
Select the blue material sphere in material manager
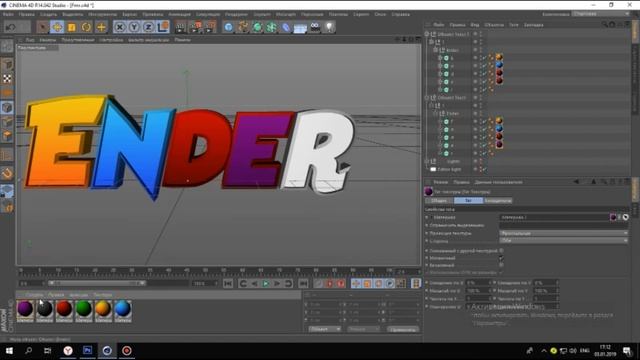click(x=122, y=309)
